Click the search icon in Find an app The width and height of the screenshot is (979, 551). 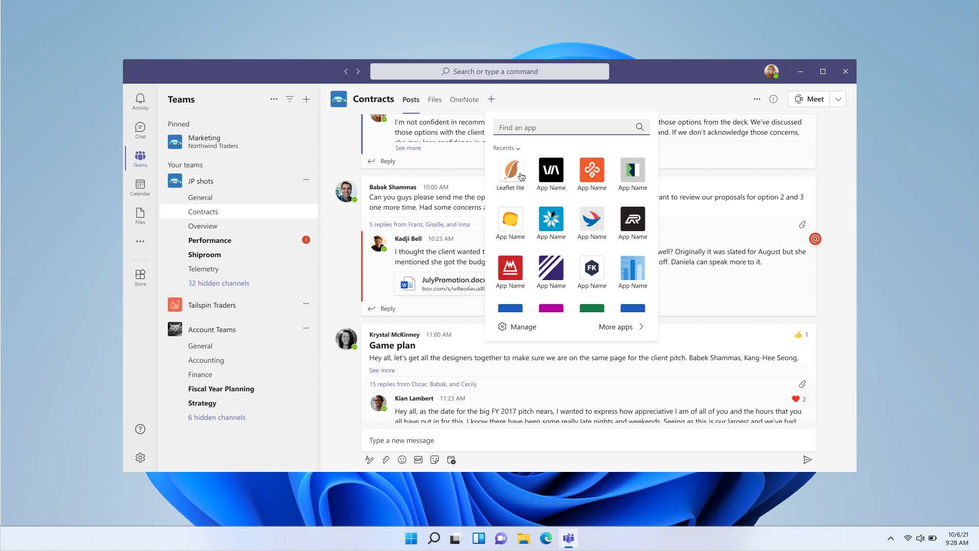639,127
